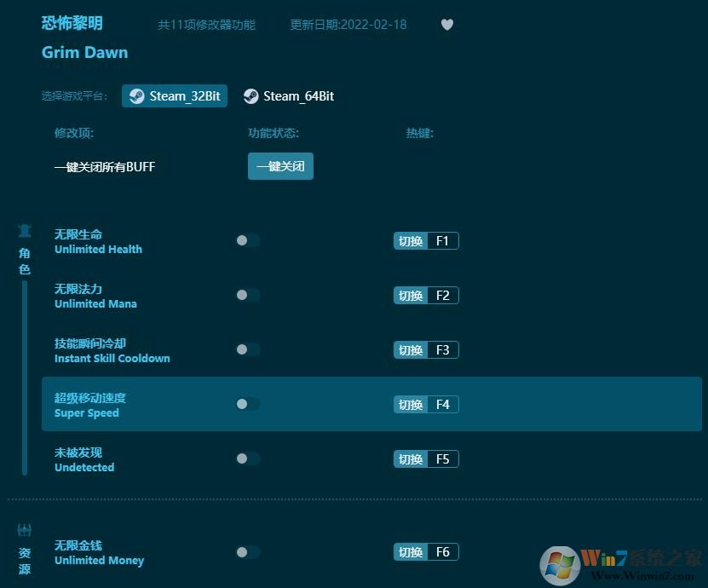Click the heart favorite icon in the header
Viewport: 708px width, 588px height.
(447, 24)
